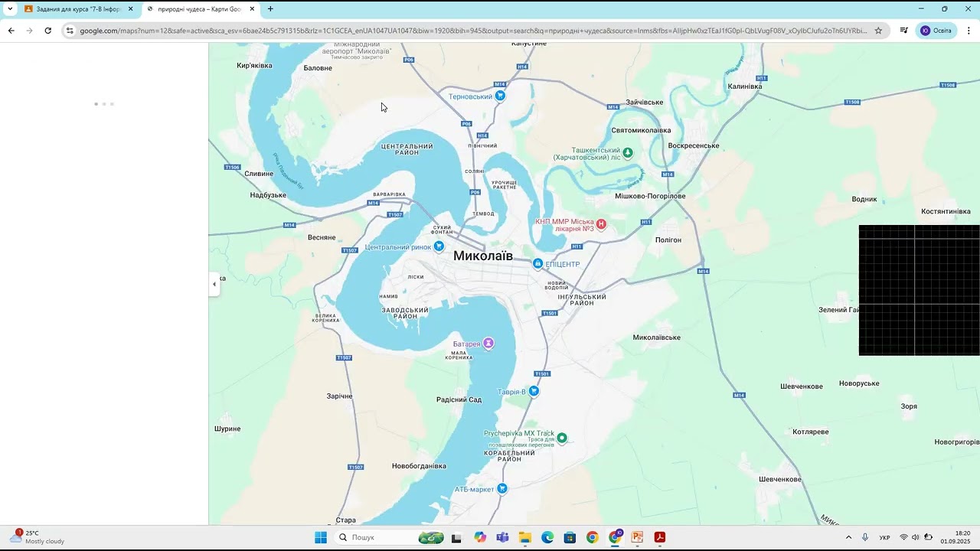The height and width of the screenshot is (551, 980).
Task: Click the Миколаївське village label
Action: point(657,337)
